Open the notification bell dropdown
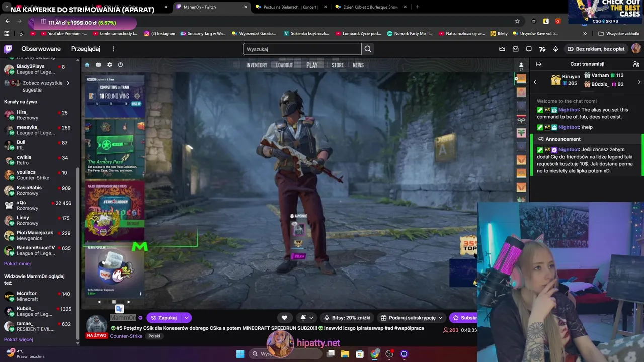644x362 pixels. pyautogui.click(x=307, y=318)
